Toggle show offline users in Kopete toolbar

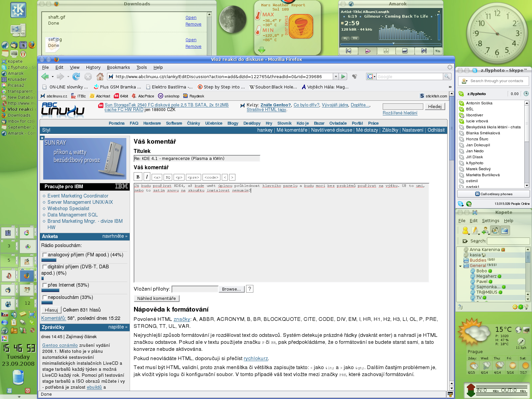(x=495, y=230)
